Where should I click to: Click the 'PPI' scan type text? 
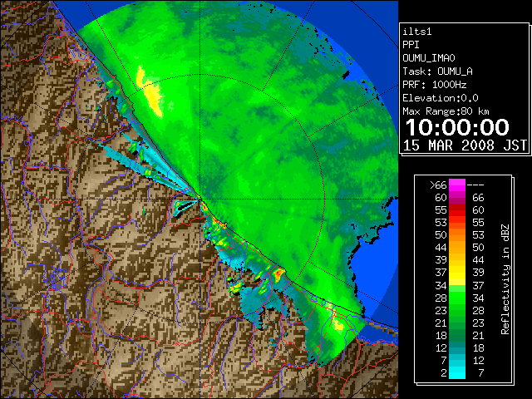click(x=411, y=45)
